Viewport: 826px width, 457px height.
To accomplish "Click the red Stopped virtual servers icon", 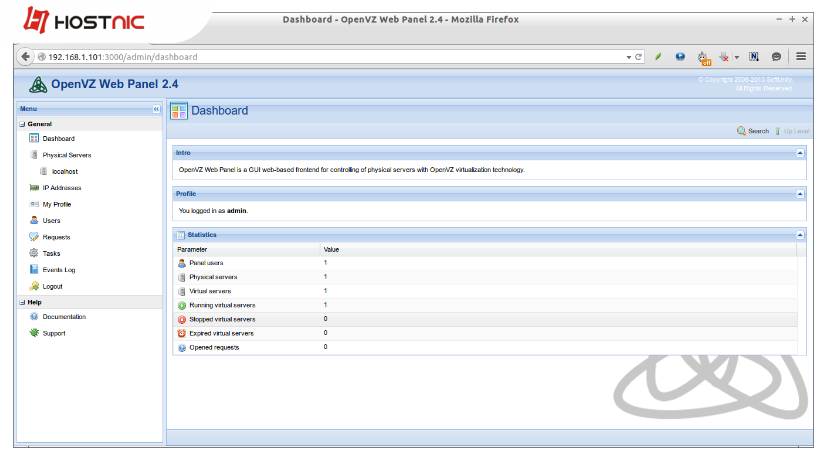I will coord(182,320).
